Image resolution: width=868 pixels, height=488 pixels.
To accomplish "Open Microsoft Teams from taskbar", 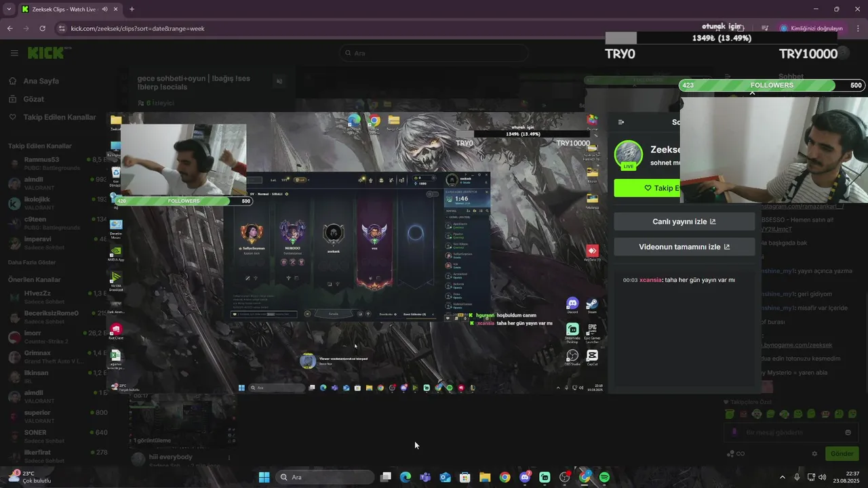I will (x=425, y=477).
